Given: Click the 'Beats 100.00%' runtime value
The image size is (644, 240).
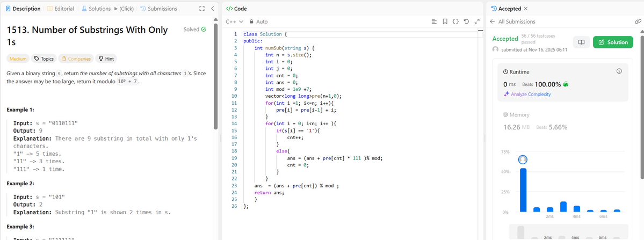Looking at the screenshot, I should pos(541,84).
